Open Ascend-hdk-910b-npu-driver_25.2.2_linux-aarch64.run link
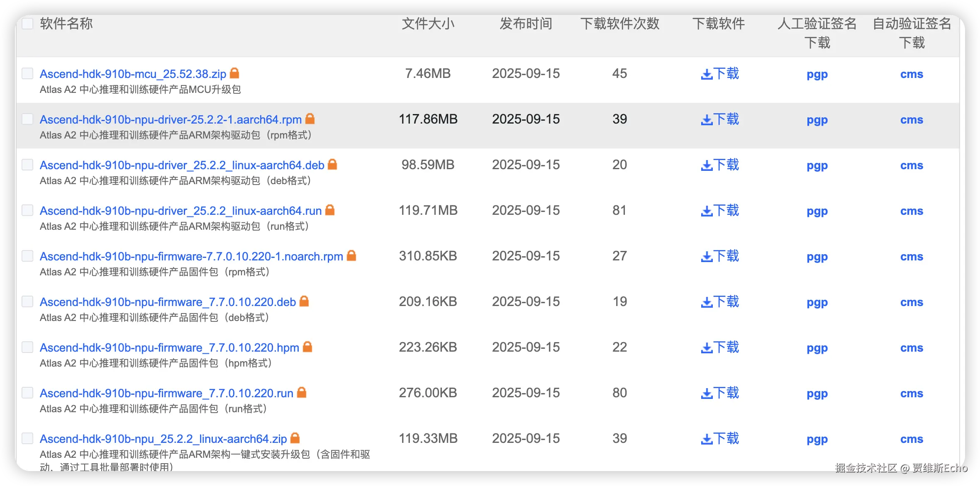 tap(180, 211)
